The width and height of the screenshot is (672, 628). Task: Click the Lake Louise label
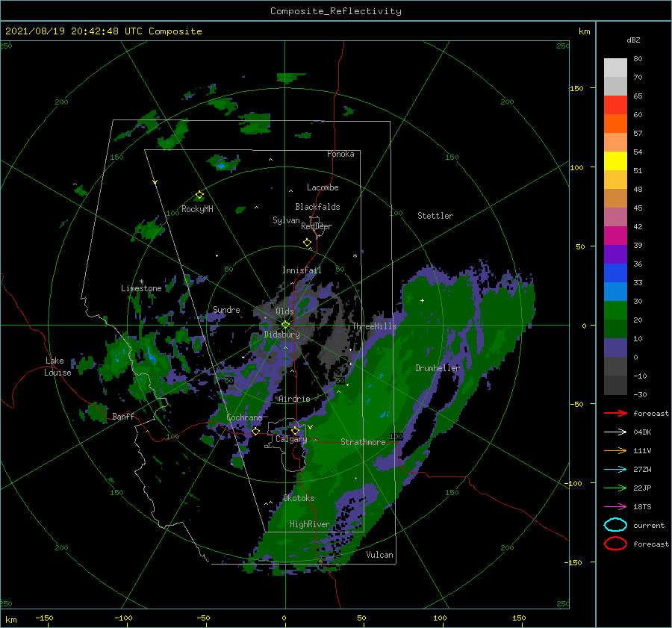tap(57, 367)
